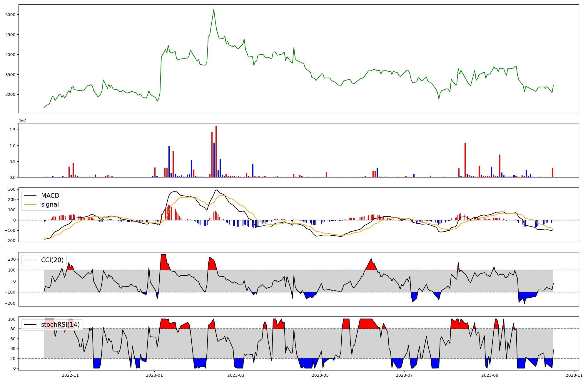Click the 3000 price axis tick label
The height and width of the screenshot is (382, 588).
pyautogui.click(x=11, y=95)
